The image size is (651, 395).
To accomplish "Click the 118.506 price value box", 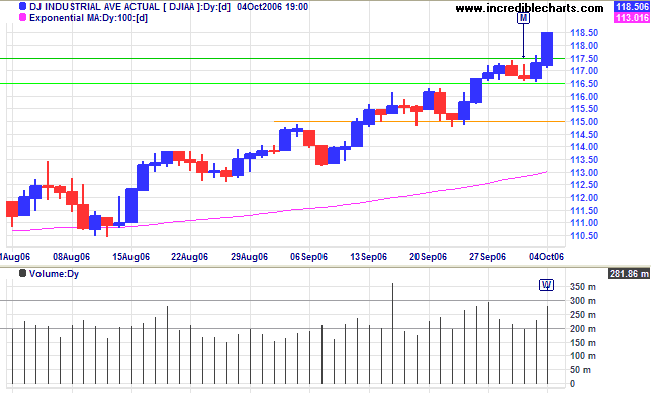I will click(631, 6).
